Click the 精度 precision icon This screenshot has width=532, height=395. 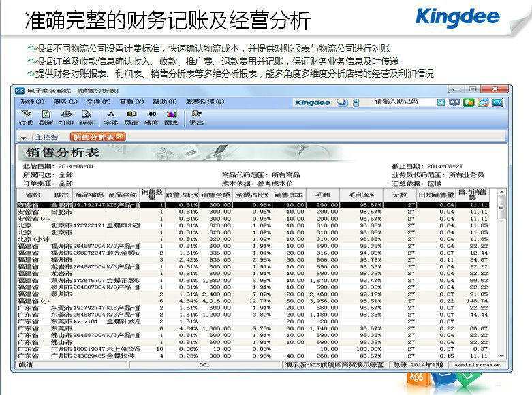[x=151, y=118]
